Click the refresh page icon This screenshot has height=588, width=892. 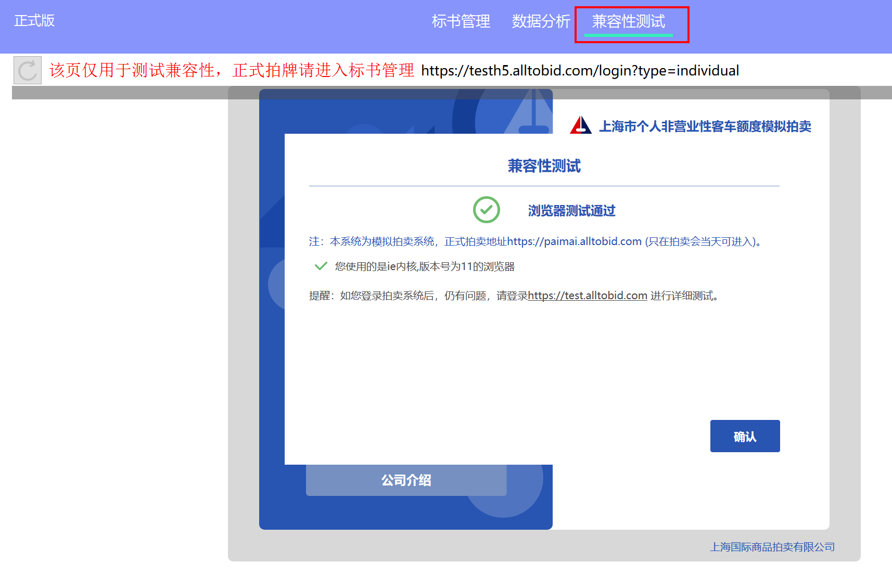pyautogui.click(x=27, y=70)
